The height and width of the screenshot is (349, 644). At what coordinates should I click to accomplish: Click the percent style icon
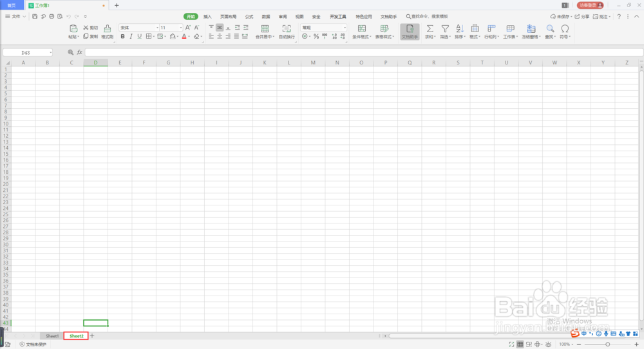tap(316, 37)
